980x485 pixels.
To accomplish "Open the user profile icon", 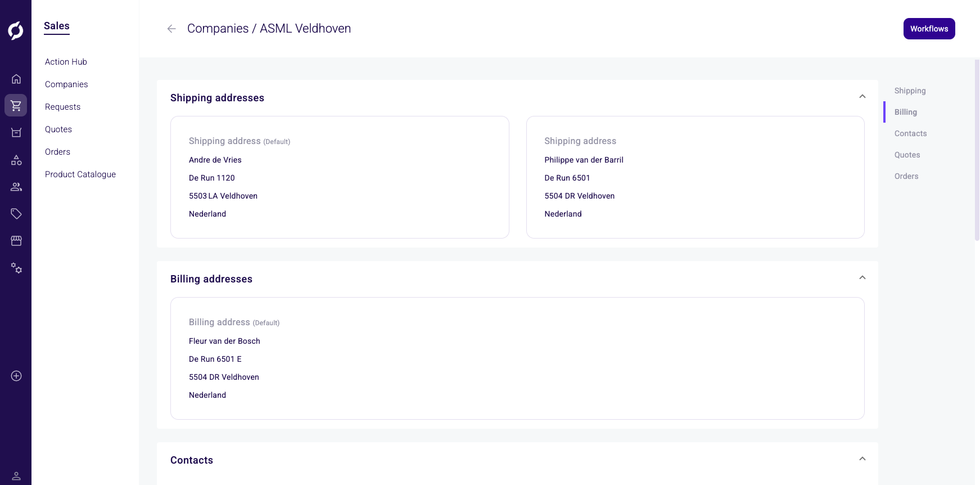I will (16, 476).
